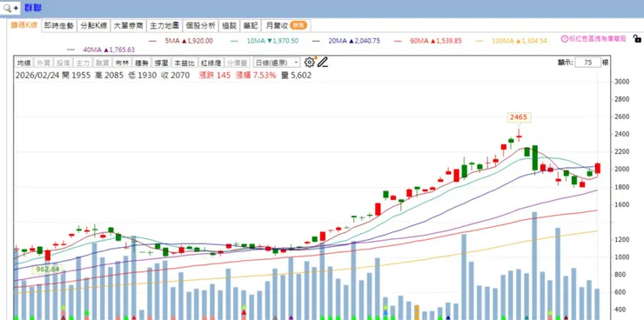Image resolution: width=644 pixels, height=320 pixels.
Task: Click the 漲幅 7.53% text
Action: (256, 76)
